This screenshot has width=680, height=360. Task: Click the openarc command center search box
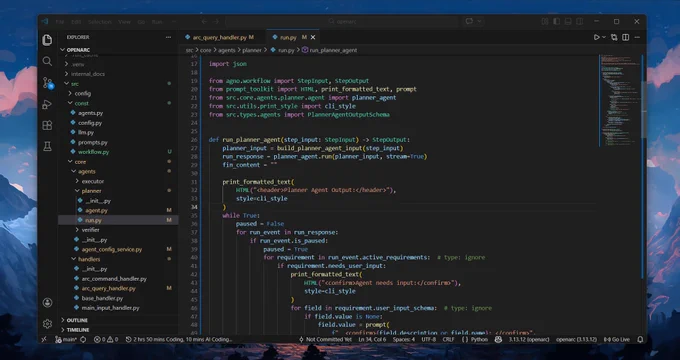coord(342,21)
